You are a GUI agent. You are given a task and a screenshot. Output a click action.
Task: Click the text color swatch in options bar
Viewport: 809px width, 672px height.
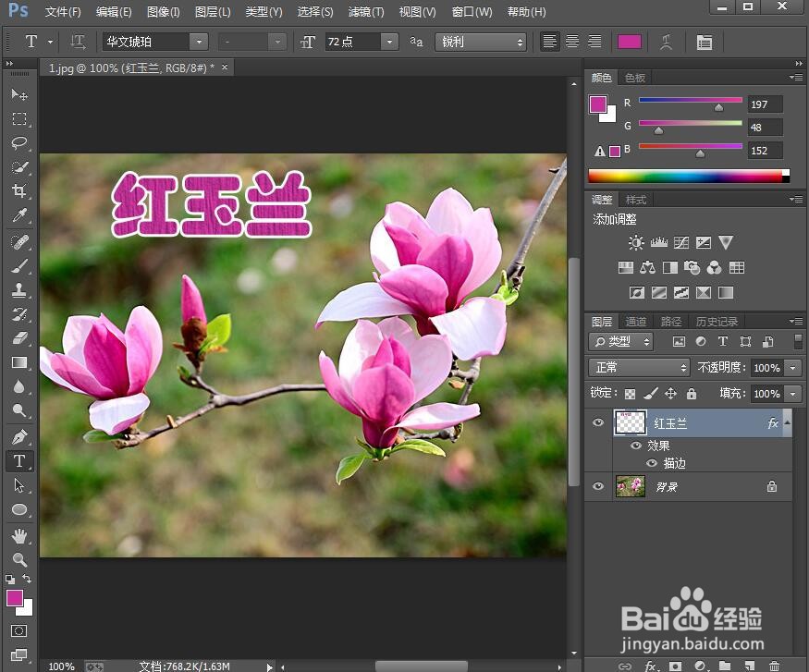pos(631,42)
